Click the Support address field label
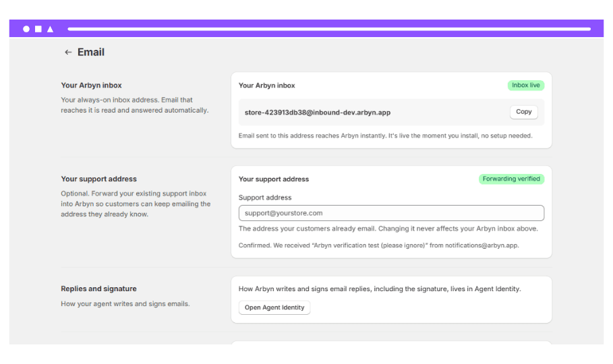Viewport: 613px width, 364px height. pos(265,198)
